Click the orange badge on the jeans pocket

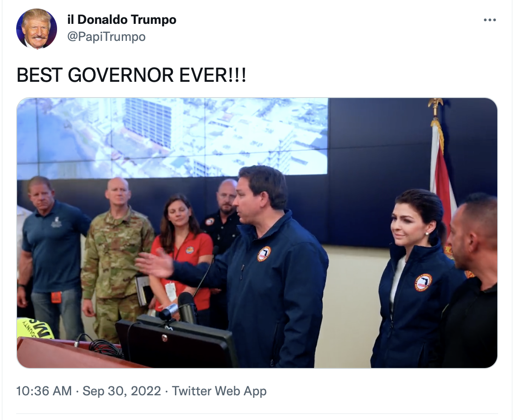[56, 297]
